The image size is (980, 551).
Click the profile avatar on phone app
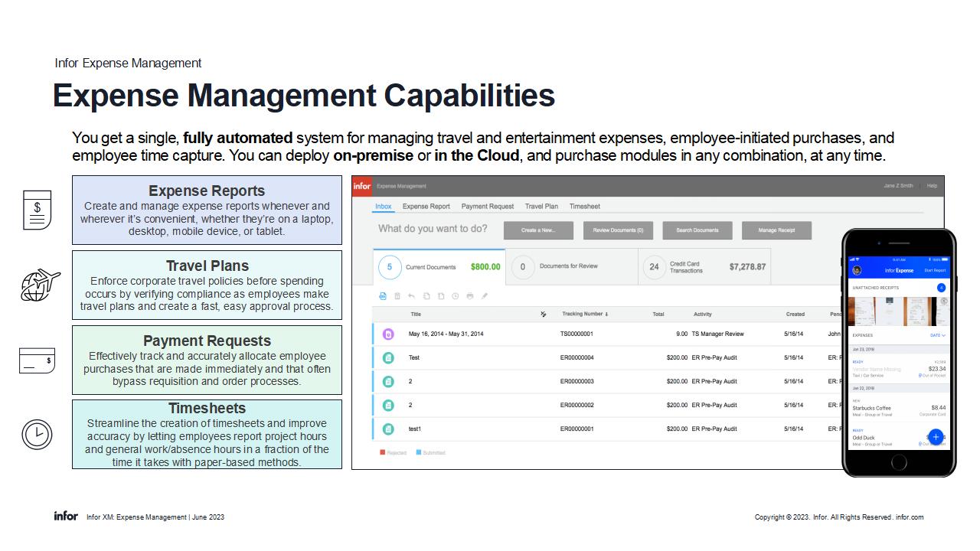(x=857, y=270)
